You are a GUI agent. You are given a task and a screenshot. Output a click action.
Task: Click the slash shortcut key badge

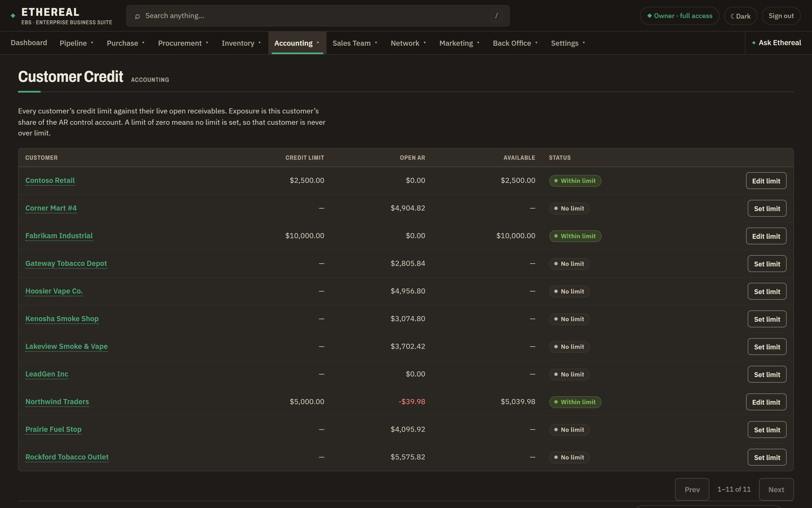click(496, 16)
